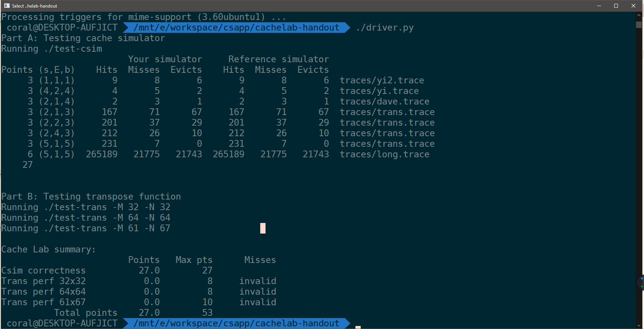Viewport: 644px width, 329px height.
Task: Click the '(1,1,1)' parameter cell
Action: (57, 80)
